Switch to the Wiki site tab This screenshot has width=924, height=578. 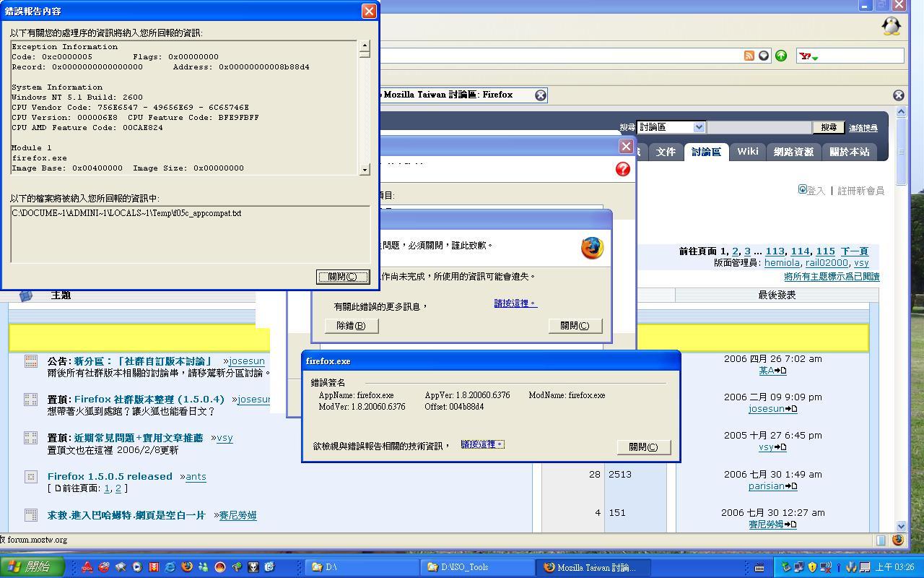[747, 152]
